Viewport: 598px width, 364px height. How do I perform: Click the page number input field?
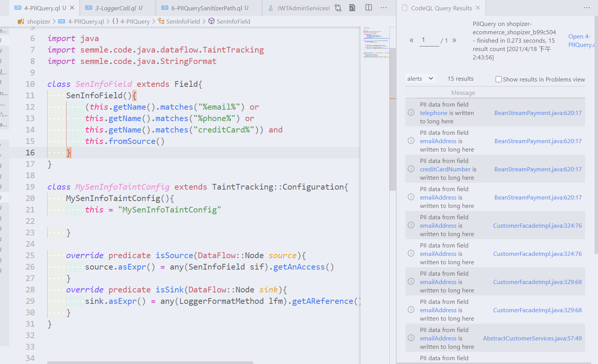[x=429, y=40]
